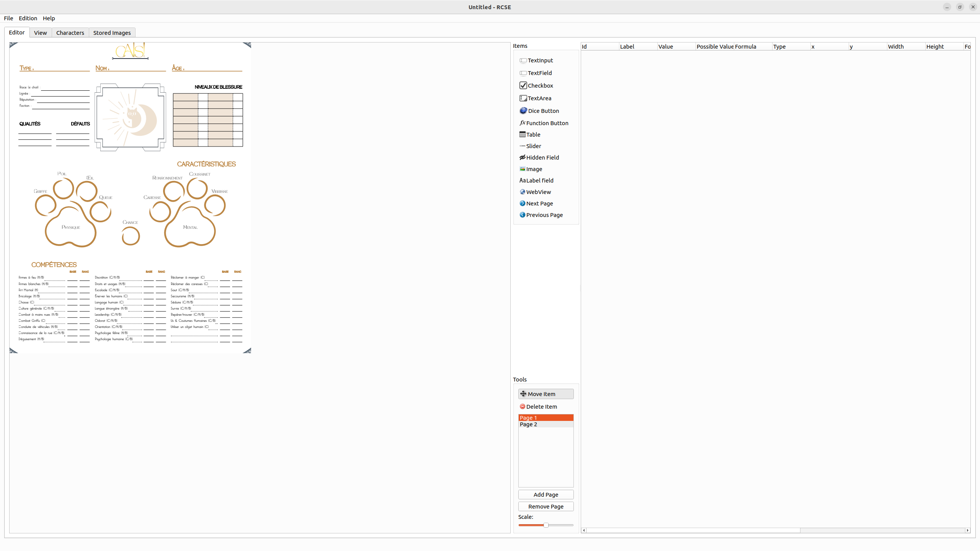This screenshot has width=980, height=551.
Task: Select the Table item tool
Action: 533,134
